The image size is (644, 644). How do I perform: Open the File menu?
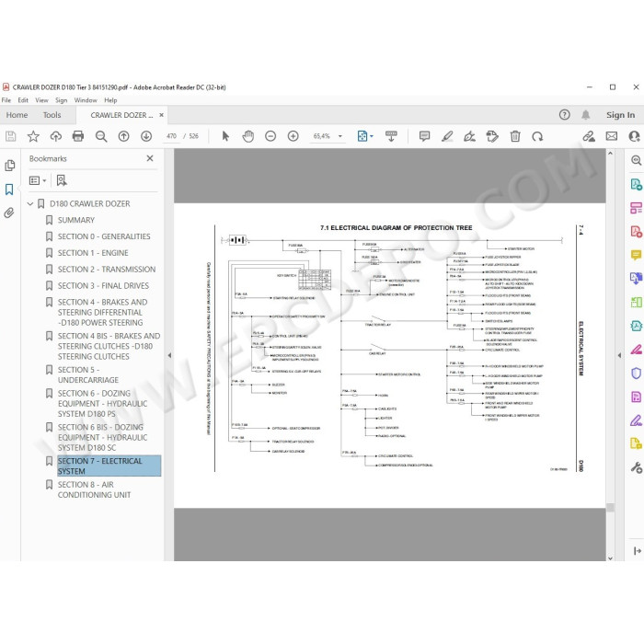coord(6,100)
